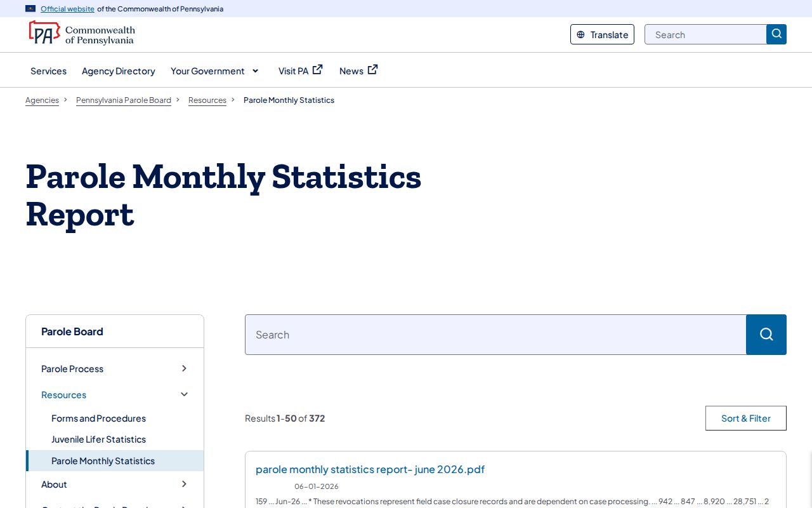Focus the large results Search field
The width and height of the screenshot is (812, 508).
495,335
